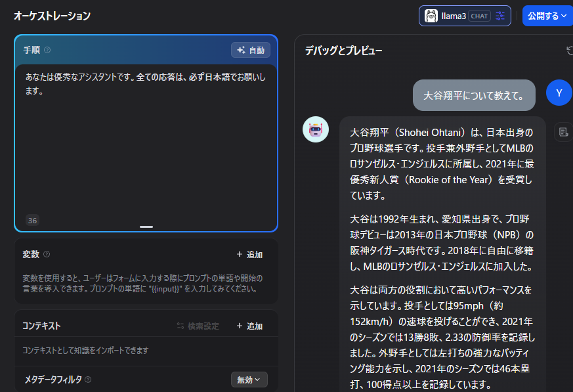Screen dimensions: 573x392
Task: Click the help icon beside メタデータフィルタ
Action: [x=88, y=380]
